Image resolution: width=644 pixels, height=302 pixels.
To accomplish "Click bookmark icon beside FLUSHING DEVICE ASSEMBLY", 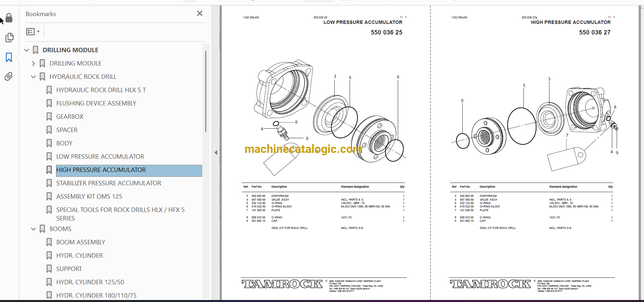I will point(49,103).
